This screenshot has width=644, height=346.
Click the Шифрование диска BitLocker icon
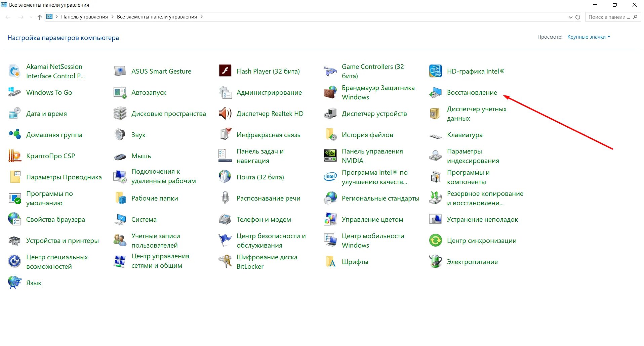pos(225,262)
